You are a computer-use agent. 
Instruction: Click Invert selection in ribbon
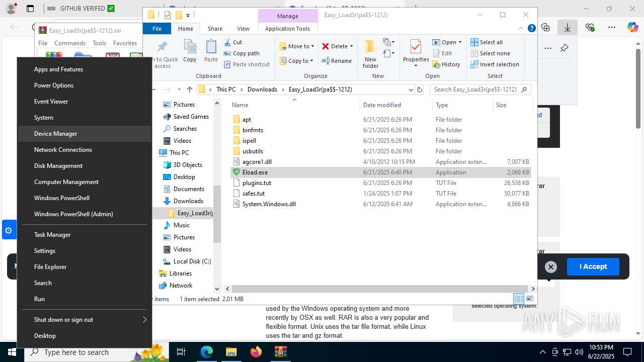(495, 64)
